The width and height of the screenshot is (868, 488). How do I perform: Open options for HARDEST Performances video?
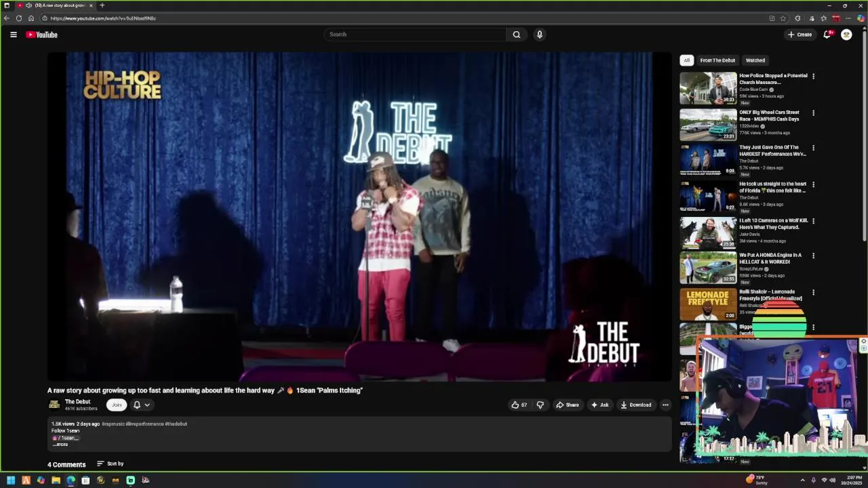(813, 148)
